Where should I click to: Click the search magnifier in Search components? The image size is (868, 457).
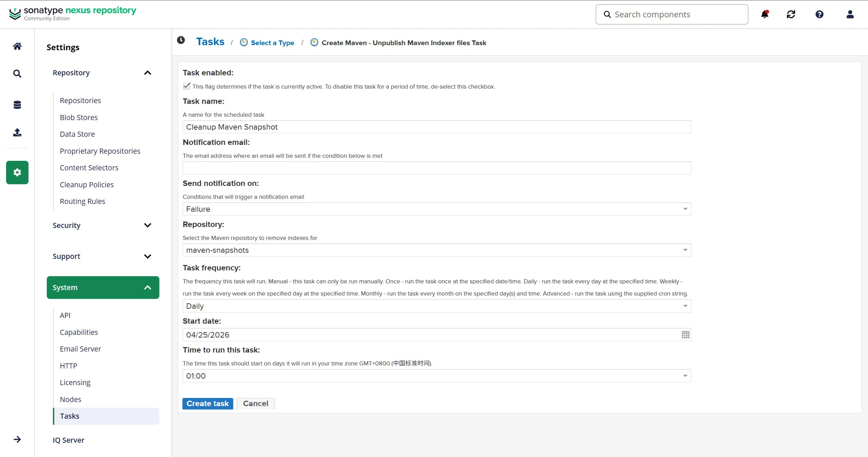click(607, 15)
